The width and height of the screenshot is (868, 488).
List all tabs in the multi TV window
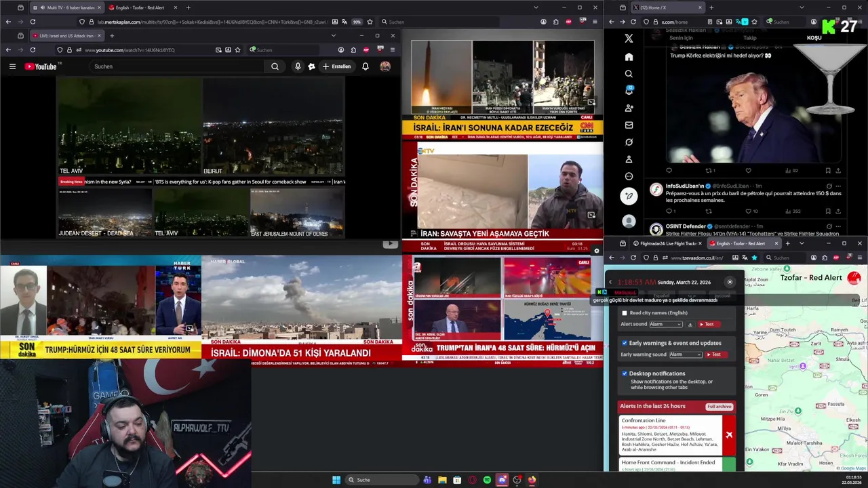tap(536, 7)
